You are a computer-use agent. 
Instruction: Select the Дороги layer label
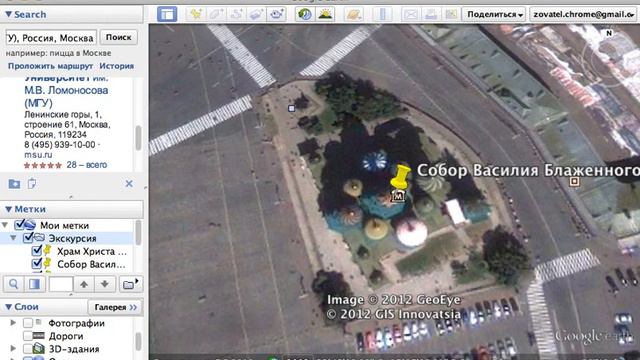point(66,336)
